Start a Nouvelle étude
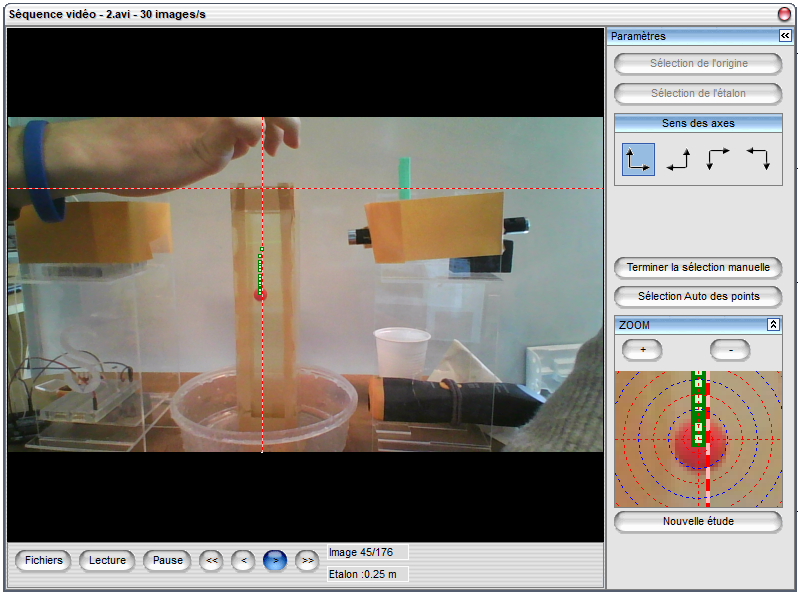 click(x=698, y=522)
